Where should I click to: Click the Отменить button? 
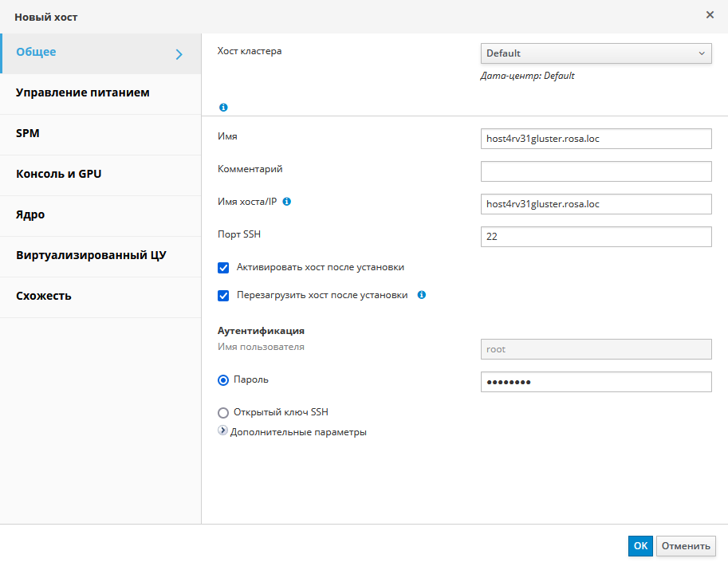(686, 546)
